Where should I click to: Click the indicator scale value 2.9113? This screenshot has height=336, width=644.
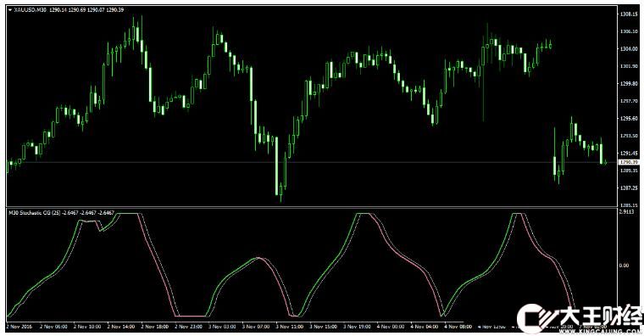tap(627, 213)
